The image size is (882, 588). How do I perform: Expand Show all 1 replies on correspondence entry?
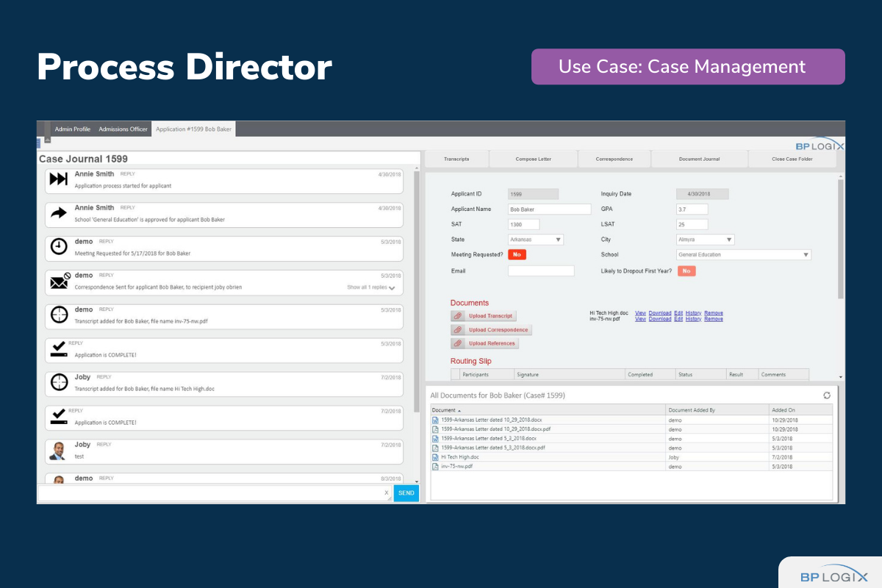click(x=371, y=287)
